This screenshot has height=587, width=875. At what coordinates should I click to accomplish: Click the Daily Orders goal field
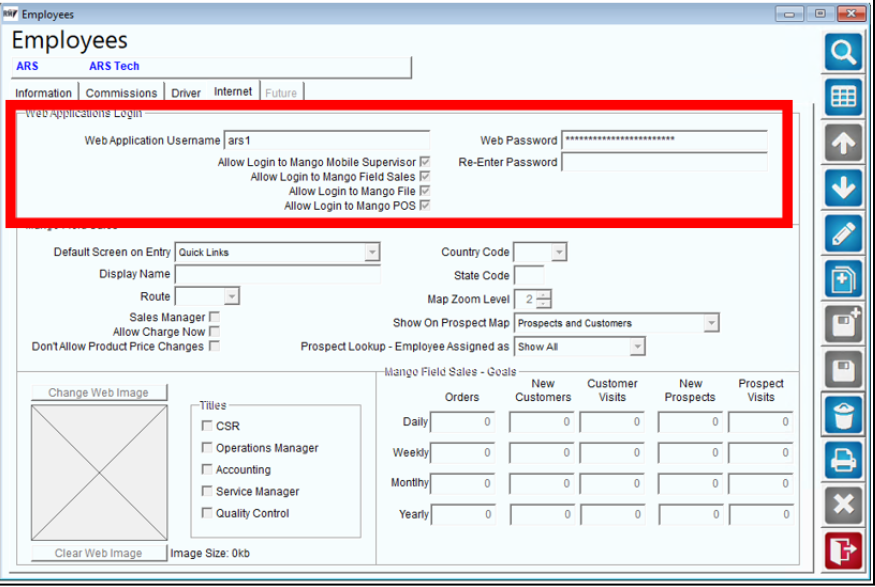462,422
